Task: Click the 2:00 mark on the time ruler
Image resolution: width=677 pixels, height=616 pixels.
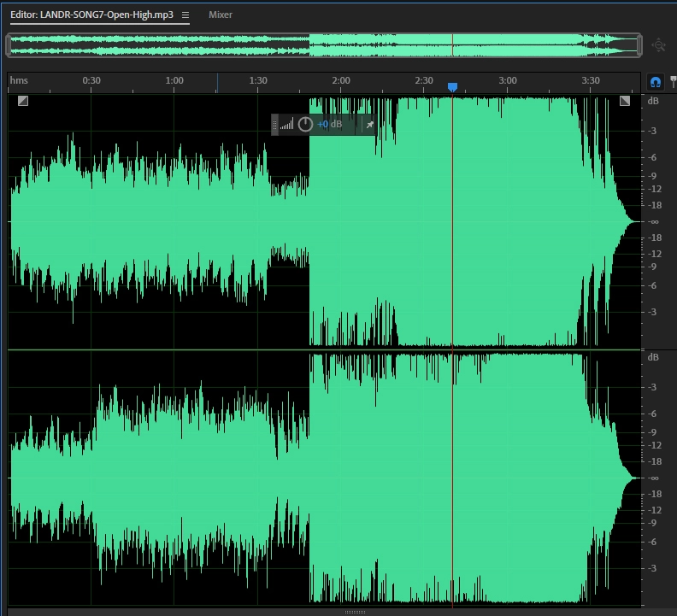Action: [x=340, y=80]
